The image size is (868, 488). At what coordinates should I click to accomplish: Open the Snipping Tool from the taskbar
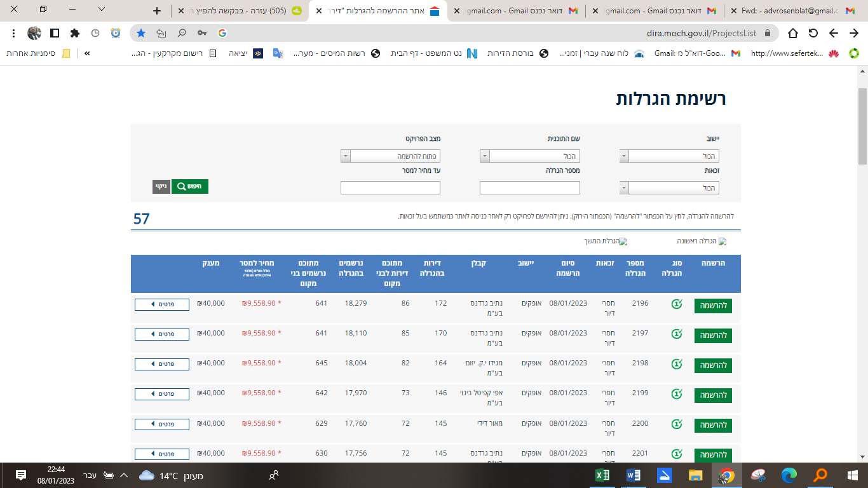click(758, 475)
